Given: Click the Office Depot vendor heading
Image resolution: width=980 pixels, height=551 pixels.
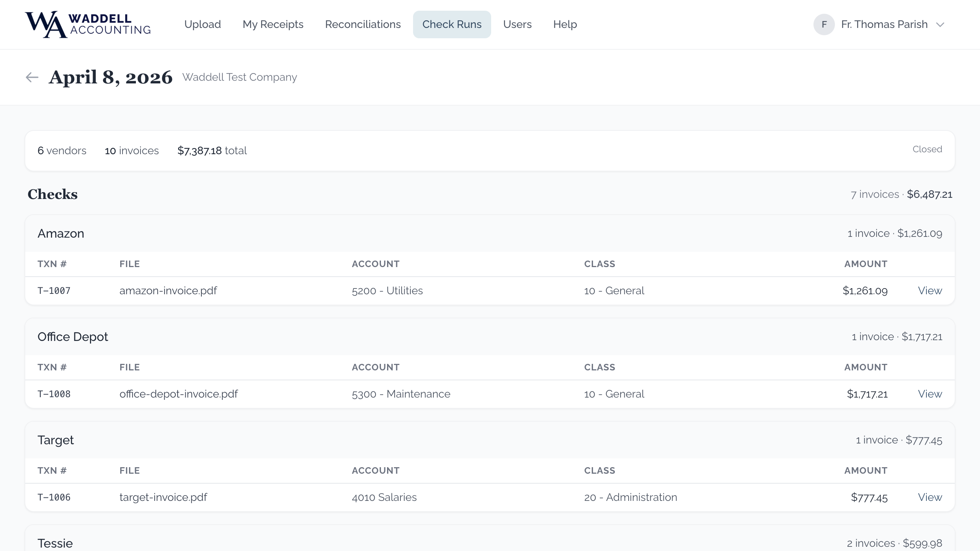Looking at the screenshot, I should (73, 337).
